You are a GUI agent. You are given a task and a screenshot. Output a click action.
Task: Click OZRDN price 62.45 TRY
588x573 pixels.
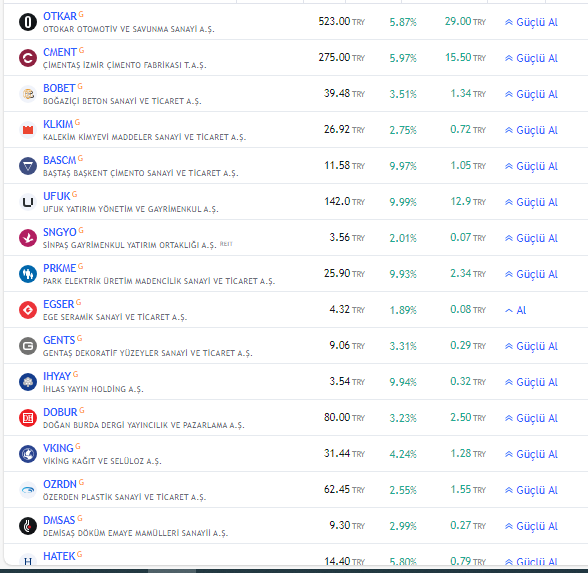pyautogui.click(x=344, y=489)
